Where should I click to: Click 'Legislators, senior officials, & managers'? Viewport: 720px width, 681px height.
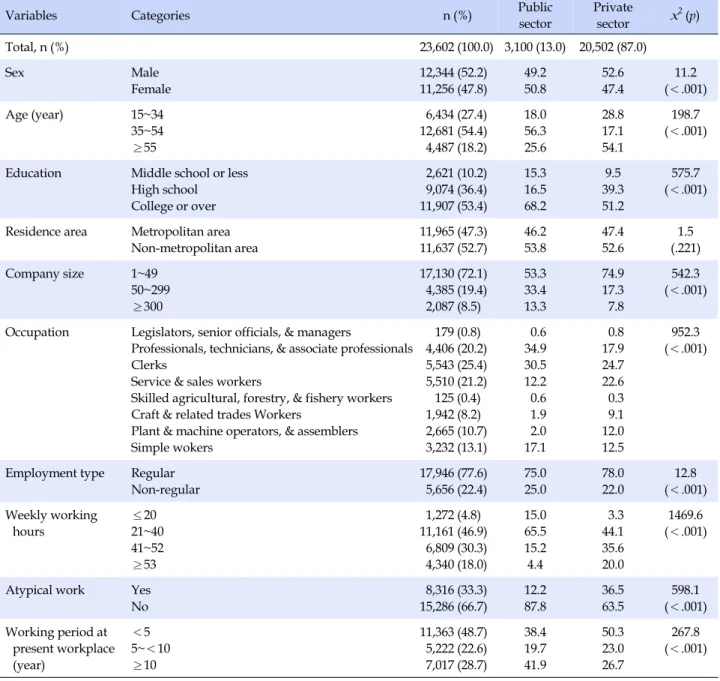tap(241, 332)
